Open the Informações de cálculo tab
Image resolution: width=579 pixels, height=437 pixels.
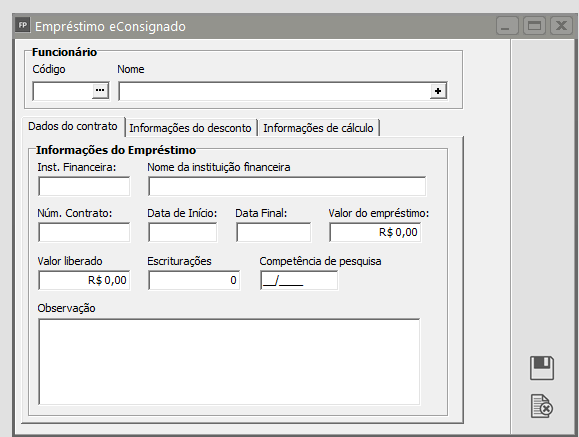319,128
